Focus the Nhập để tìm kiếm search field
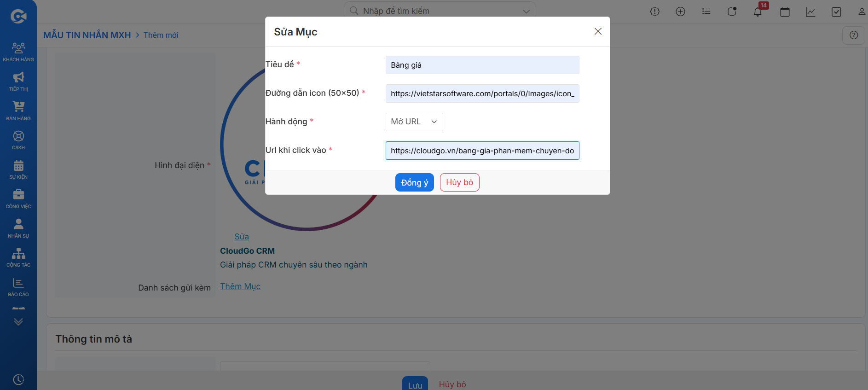This screenshot has height=390, width=868. point(440,11)
